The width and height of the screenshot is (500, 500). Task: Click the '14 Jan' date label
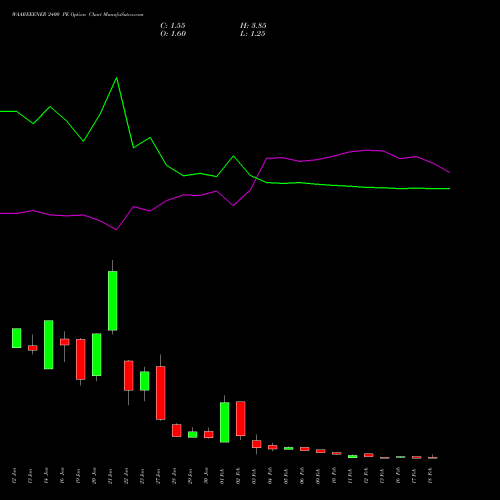(x=46, y=476)
